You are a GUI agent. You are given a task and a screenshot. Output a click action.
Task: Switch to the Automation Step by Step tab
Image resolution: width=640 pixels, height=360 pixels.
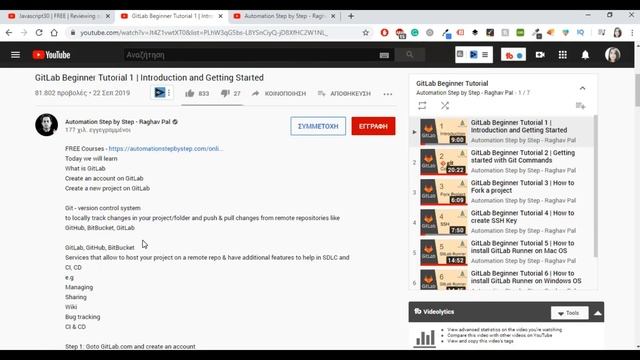pyautogui.click(x=284, y=16)
